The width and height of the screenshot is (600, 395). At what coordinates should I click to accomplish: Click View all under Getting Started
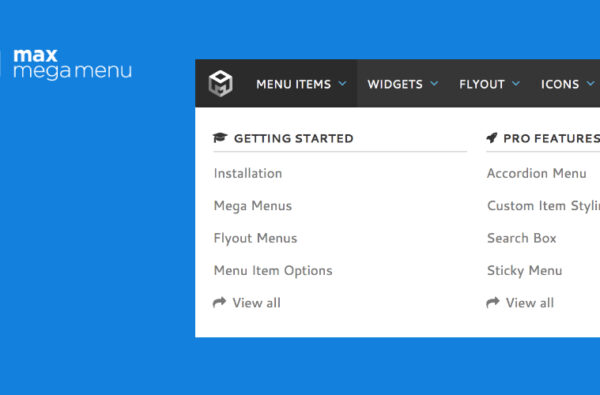pos(256,303)
